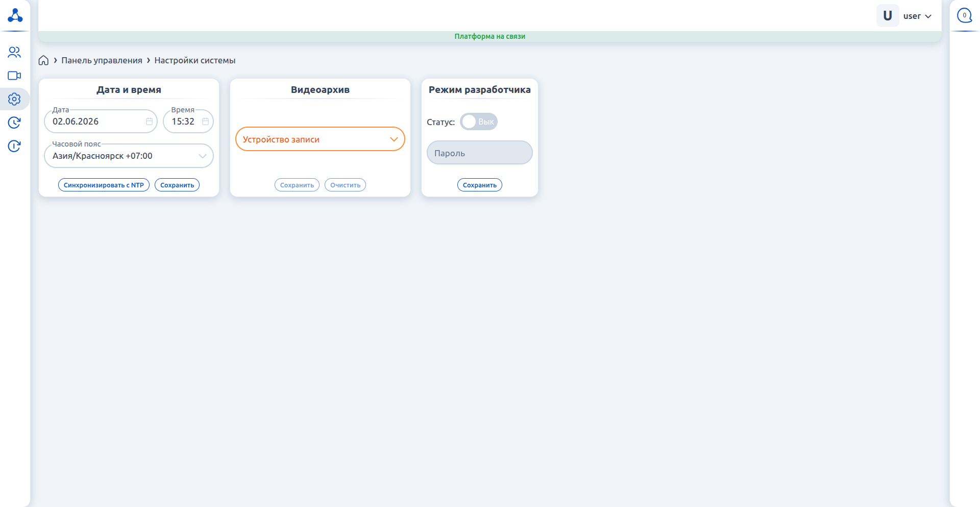Screen dimensions: 980x507
Task: Open the video camera section in the sidebar
Action: [14, 76]
